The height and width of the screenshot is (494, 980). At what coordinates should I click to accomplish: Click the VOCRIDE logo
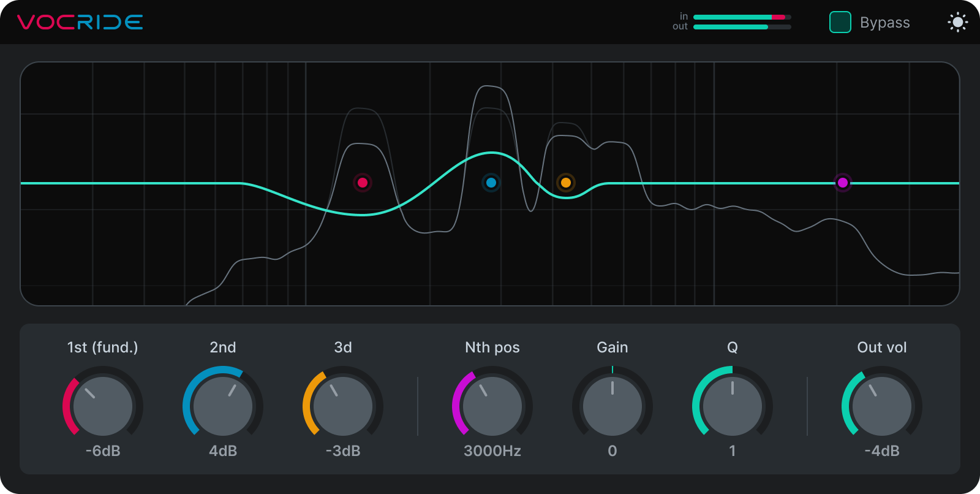pos(80,23)
